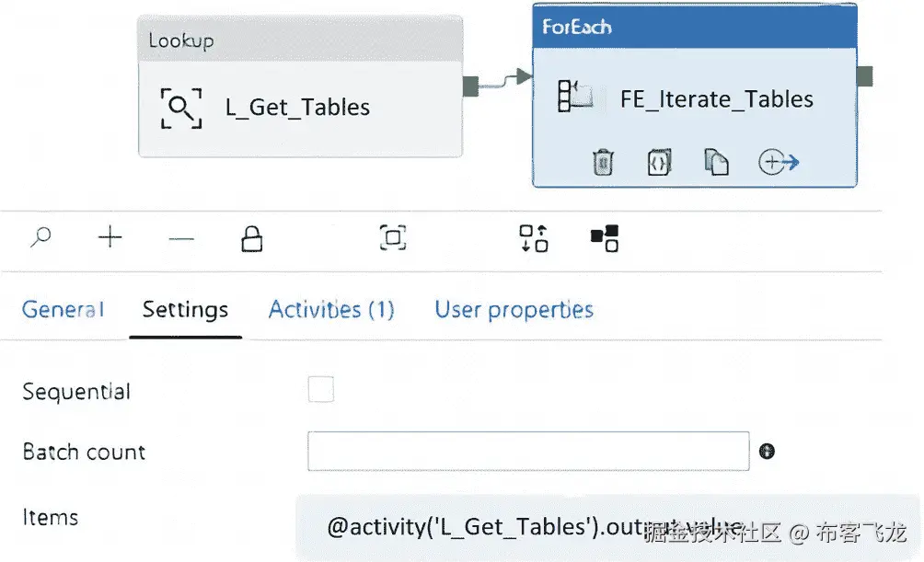The image size is (924, 562).
Task: View code of ForEach activity via braces icon
Action: point(660,163)
